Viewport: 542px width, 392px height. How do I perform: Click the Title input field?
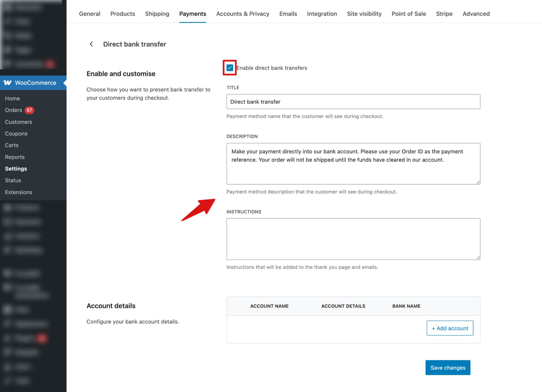(353, 102)
